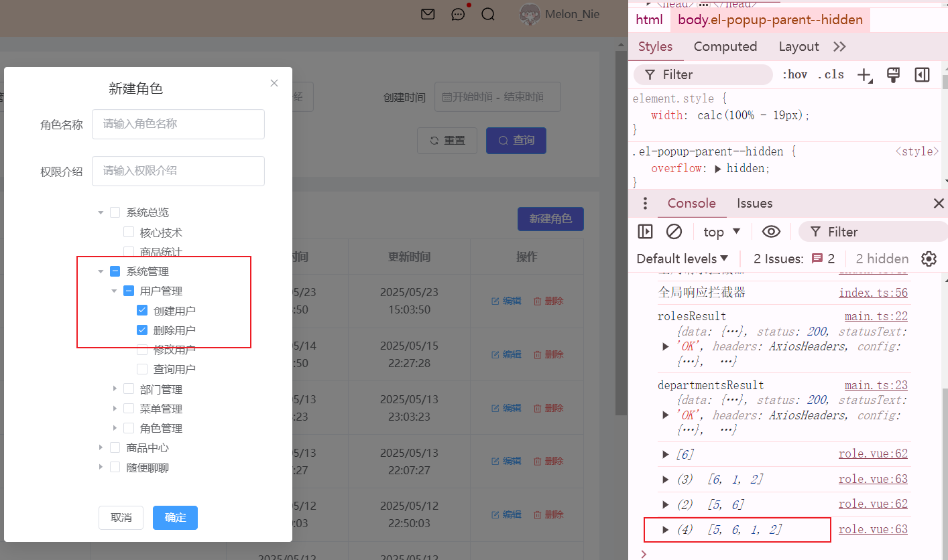Viewport: 948px width, 560px height.
Task: Focus the 请输入角色名称 input field
Action: click(178, 125)
